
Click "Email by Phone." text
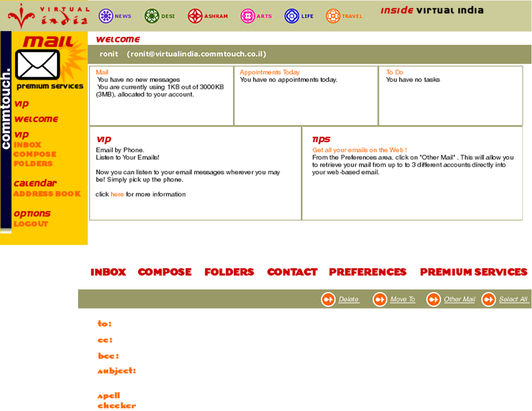click(120, 150)
